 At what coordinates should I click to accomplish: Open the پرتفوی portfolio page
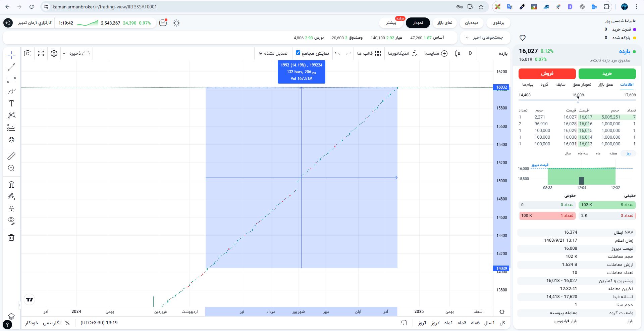tap(498, 23)
